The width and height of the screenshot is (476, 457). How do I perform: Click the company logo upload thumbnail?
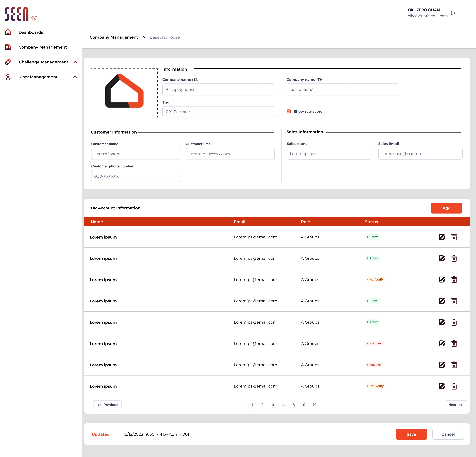coord(124,93)
